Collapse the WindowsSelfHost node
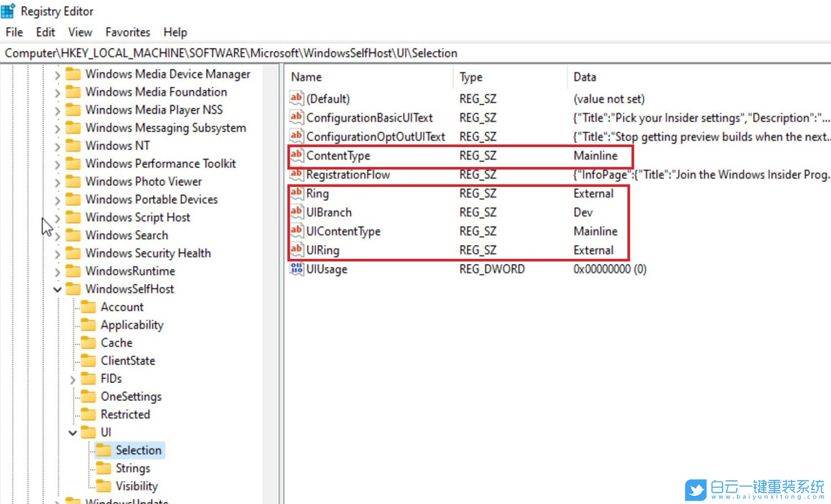The width and height of the screenshot is (831, 504). coord(57,289)
